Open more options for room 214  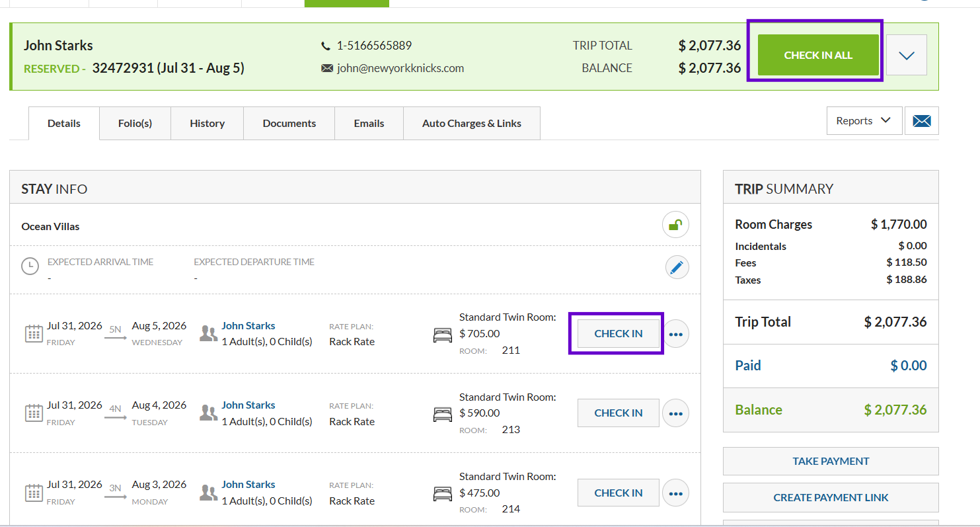[x=675, y=493]
